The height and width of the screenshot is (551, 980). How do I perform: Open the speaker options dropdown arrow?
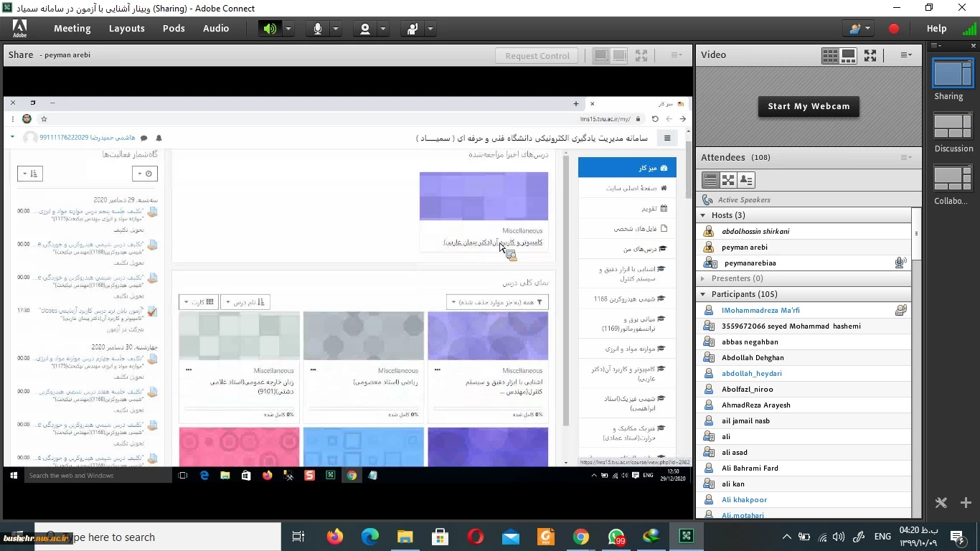coord(288,29)
